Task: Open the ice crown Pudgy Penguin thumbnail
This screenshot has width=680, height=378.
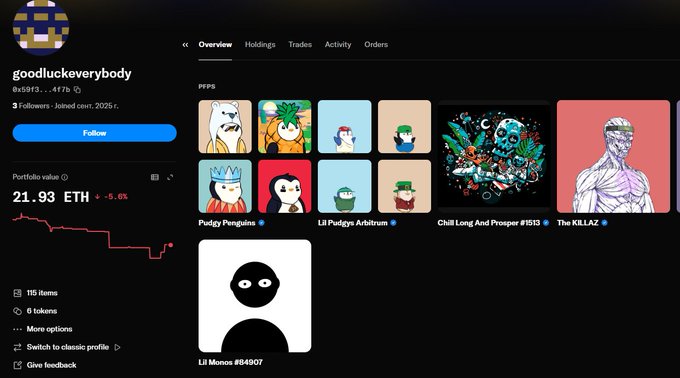Action: click(225, 186)
